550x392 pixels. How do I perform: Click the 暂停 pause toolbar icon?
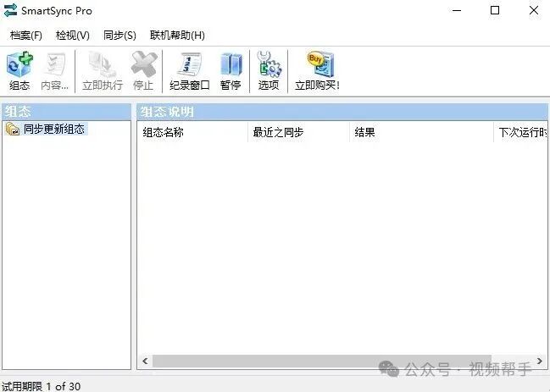pyautogui.click(x=231, y=65)
